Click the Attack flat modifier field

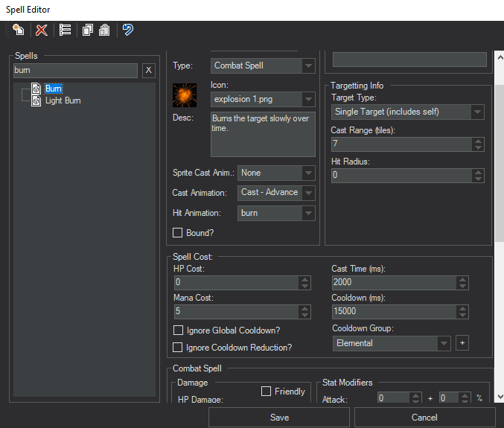click(394, 398)
